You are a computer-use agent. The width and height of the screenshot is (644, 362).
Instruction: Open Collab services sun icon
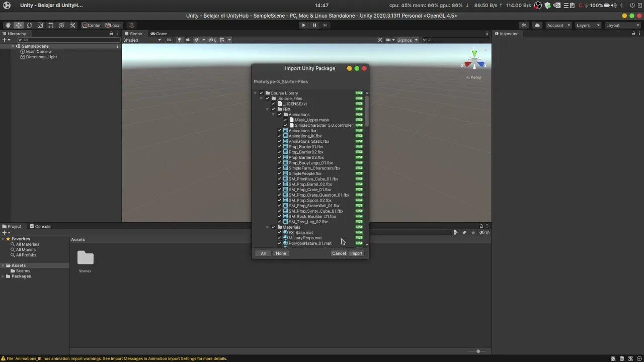pos(524,25)
